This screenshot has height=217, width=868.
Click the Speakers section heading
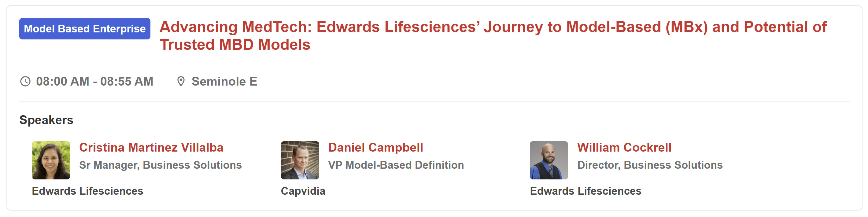point(46,120)
